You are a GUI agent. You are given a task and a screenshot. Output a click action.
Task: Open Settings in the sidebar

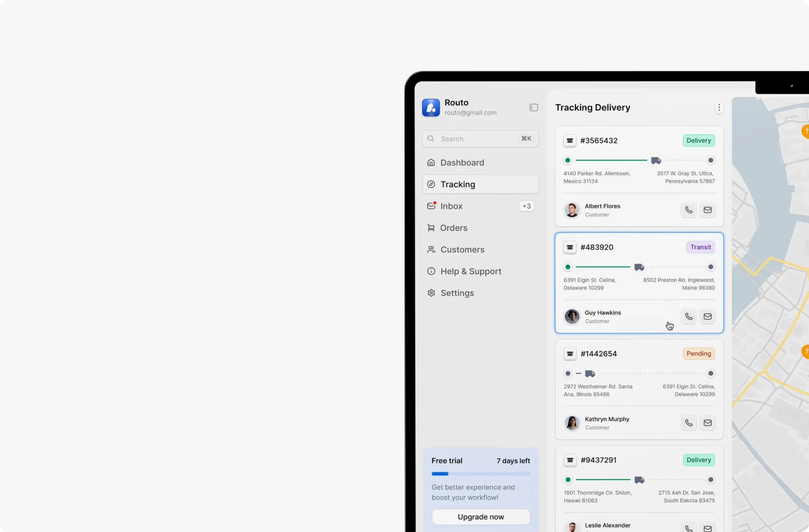coord(480,293)
